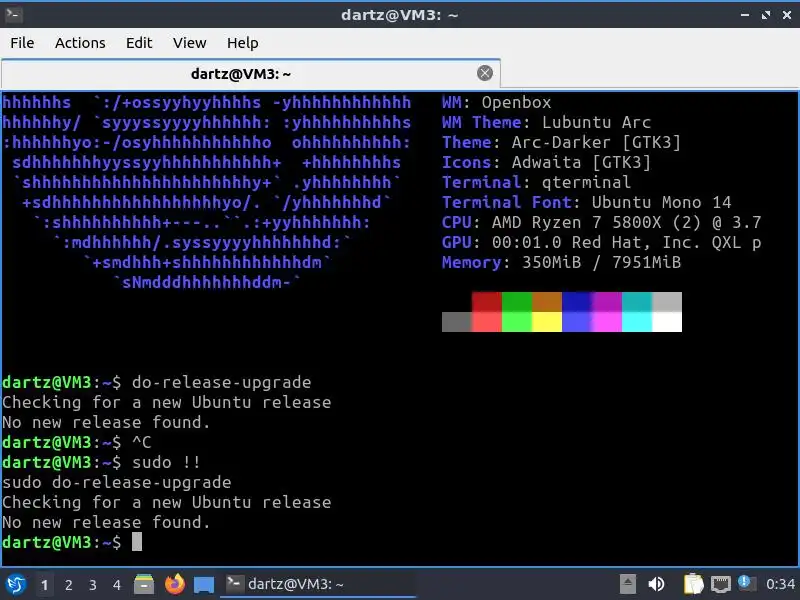Click the first 'Checking for a new Ubuntu release' line
The width and height of the screenshot is (800, 600).
(167, 402)
